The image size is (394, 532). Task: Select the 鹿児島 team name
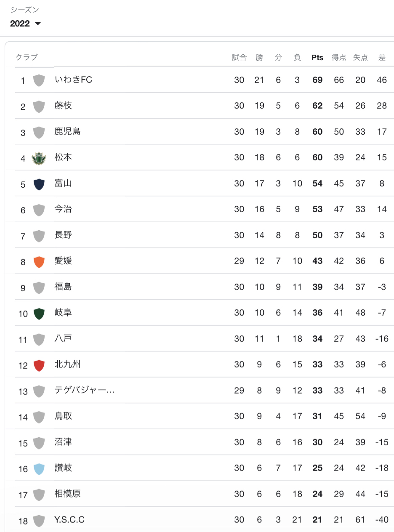67,131
